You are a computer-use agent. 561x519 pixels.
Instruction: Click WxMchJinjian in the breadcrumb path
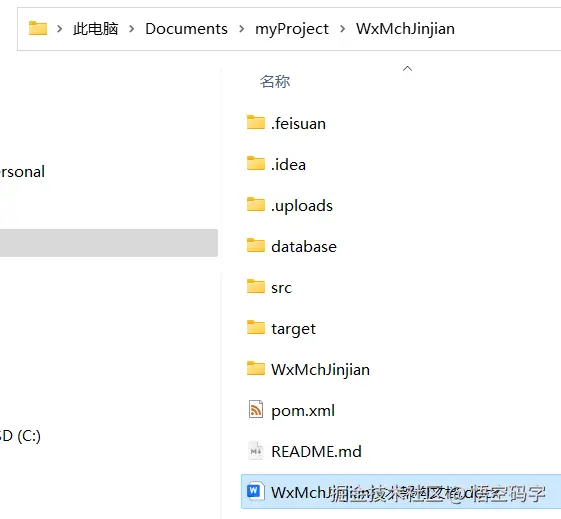pos(405,29)
